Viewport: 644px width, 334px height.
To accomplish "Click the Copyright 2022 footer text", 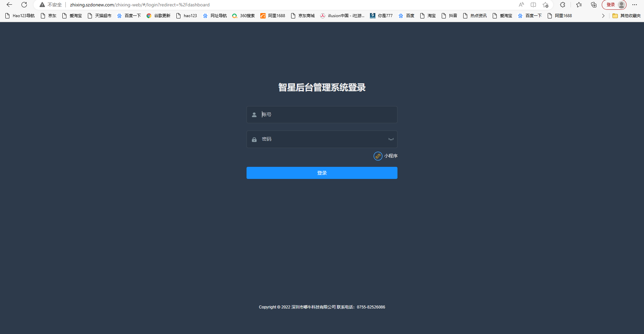I will click(322, 307).
